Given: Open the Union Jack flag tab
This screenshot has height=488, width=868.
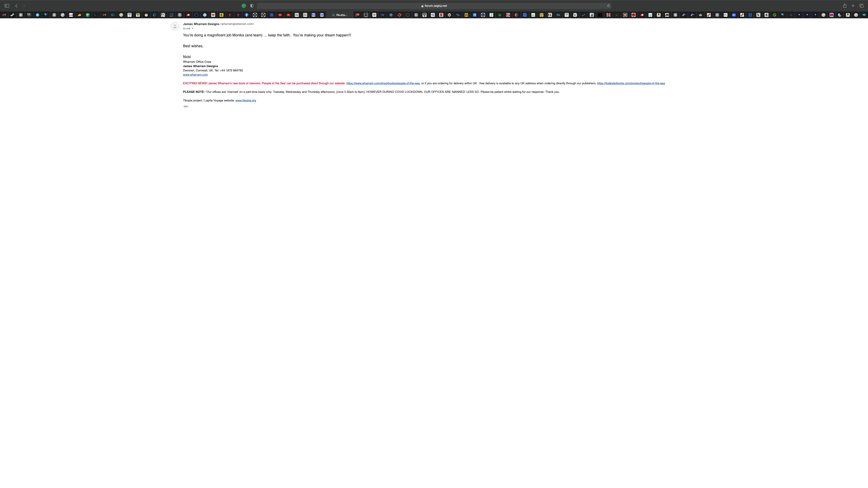Looking at the screenshot, I should [x=608, y=15].
